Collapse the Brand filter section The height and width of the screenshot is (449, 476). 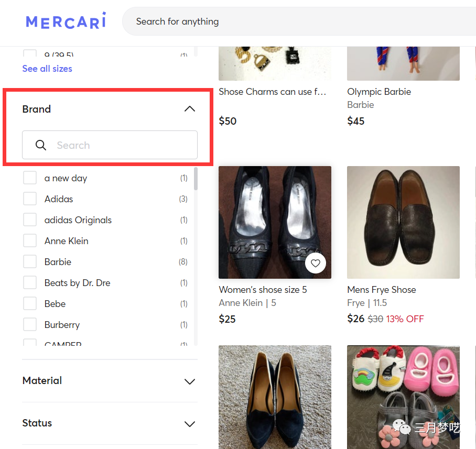189,108
